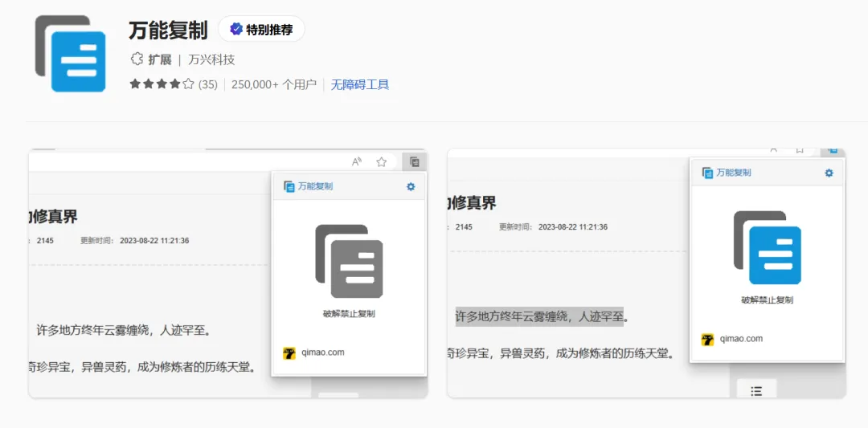Click the star rating row
Image resolution: width=868 pixels, height=428 pixels.
click(162, 84)
